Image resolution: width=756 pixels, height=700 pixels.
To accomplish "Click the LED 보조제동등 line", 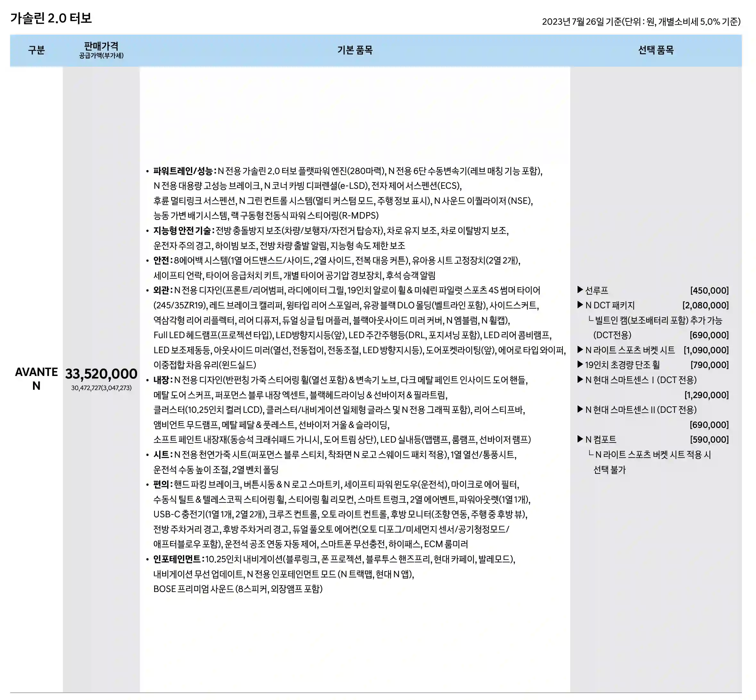I will tap(359, 350).
